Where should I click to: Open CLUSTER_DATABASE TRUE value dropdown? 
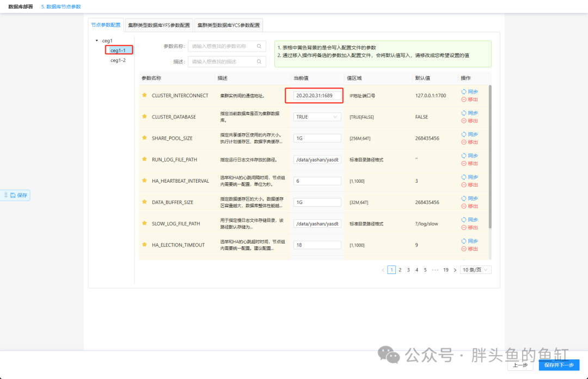click(317, 117)
